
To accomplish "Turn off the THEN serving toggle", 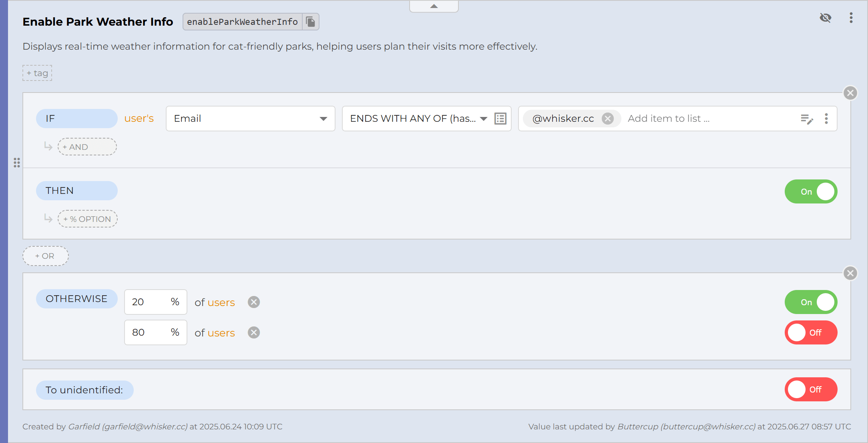I will pos(810,191).
